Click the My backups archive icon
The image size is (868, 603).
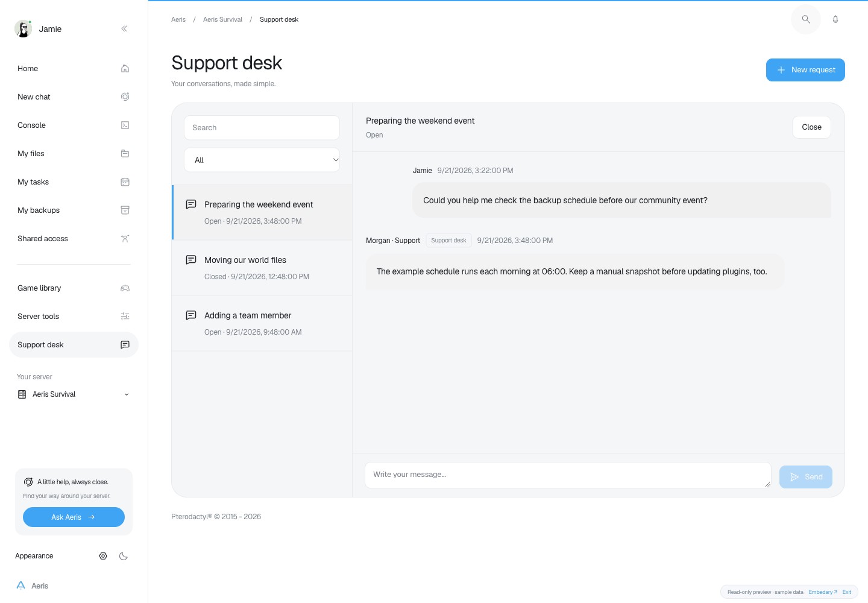(125, 210)
